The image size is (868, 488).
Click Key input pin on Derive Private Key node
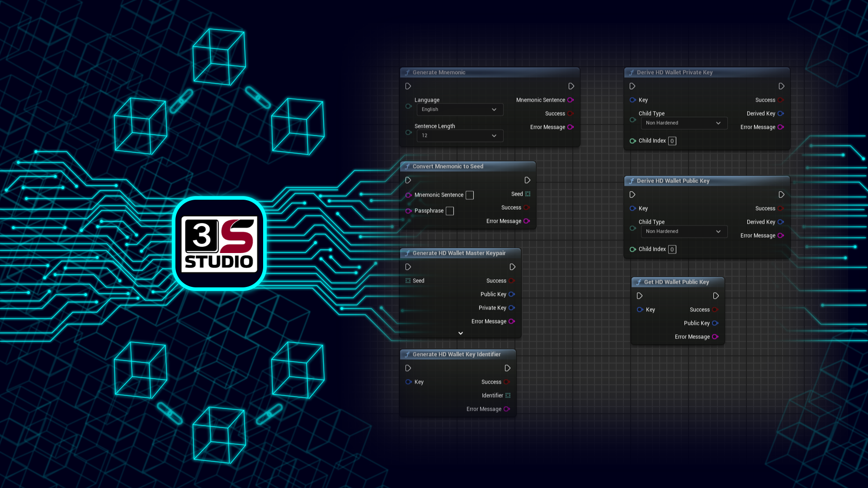point(632,100)
